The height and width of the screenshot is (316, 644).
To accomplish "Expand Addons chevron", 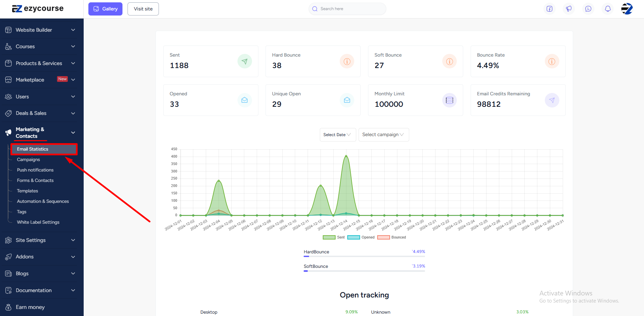I will (x=73, y=257).
